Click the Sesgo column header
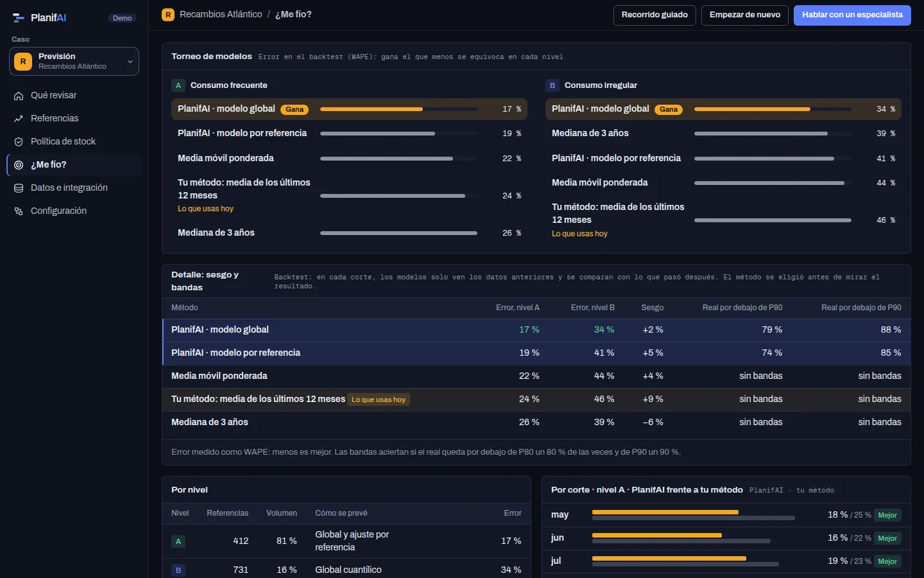This screenshot has width=924, height=578. click(652, 308)
